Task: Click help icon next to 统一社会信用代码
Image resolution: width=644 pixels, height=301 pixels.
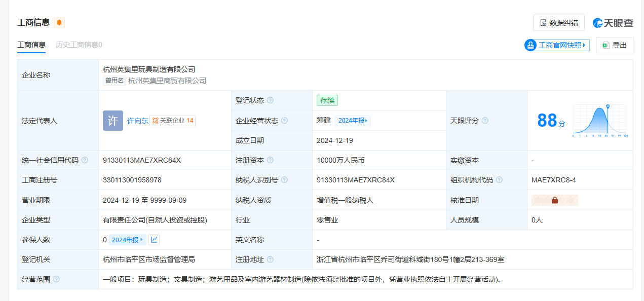Action: click(x=85, y=160)
